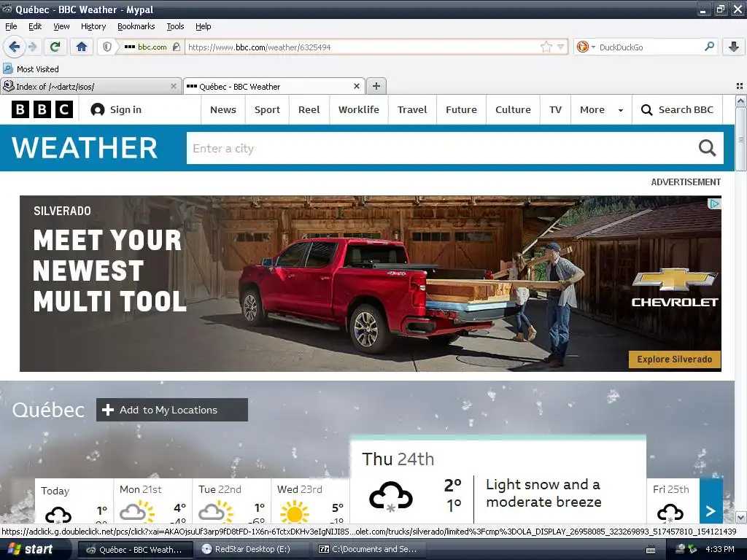Open the Travel section link
Image resolution: width=747 pixels, height=560 pixels.
412,109
